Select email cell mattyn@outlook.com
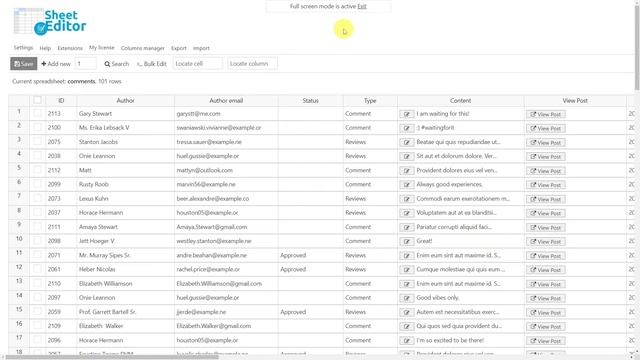Viewport: 640px width, 360px height. (226, 170)
